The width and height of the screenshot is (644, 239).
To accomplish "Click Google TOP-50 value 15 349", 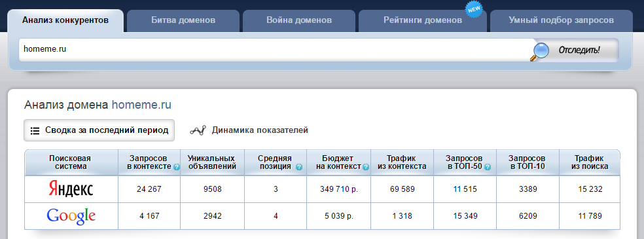I will click(465, 216).
